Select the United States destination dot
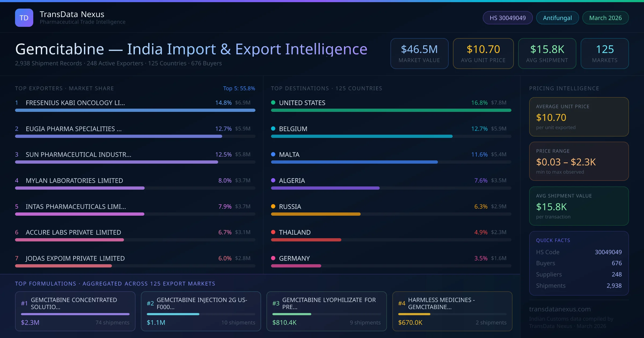 (x=273, y=102)
